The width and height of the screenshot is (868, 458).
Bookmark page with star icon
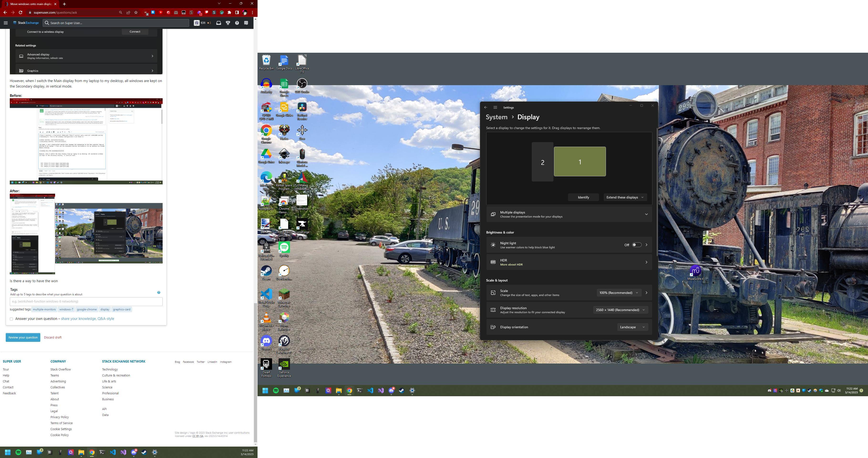pos(136,12)
